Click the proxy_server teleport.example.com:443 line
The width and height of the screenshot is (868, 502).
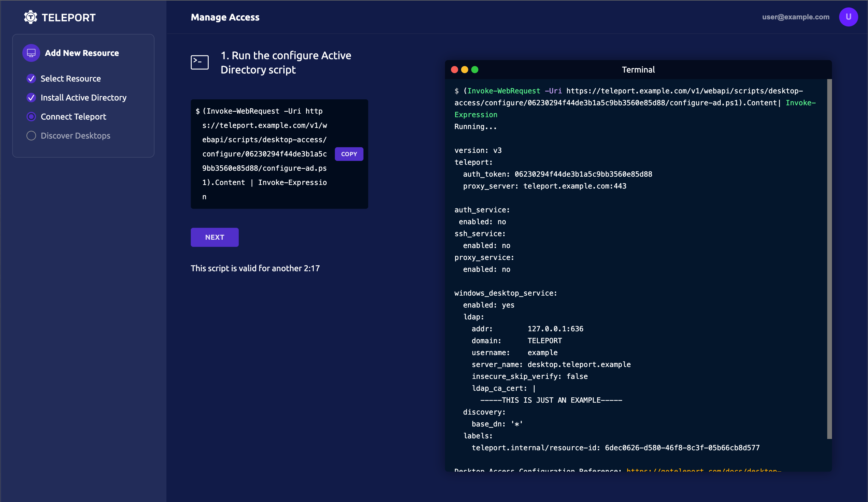[x=544, y=186]
